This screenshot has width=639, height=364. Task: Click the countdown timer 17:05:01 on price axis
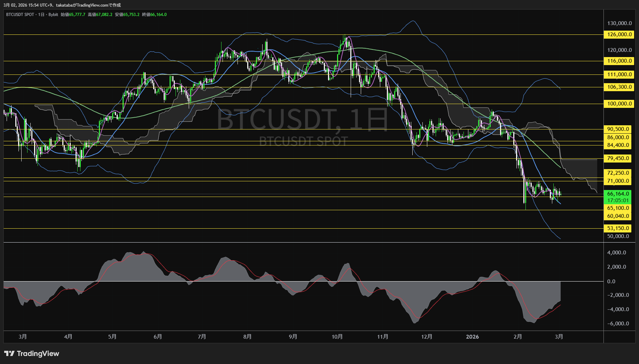point(618,200)
